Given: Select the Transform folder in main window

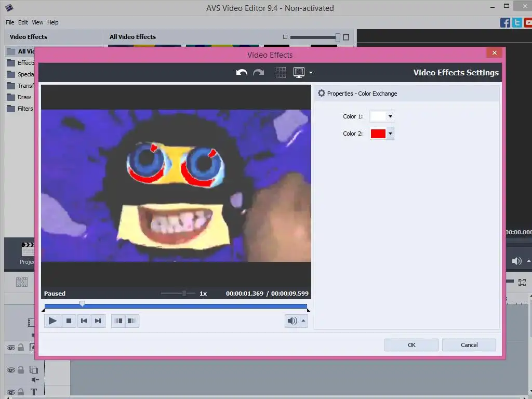Looking at the screenshot, I should click(20, 86).
